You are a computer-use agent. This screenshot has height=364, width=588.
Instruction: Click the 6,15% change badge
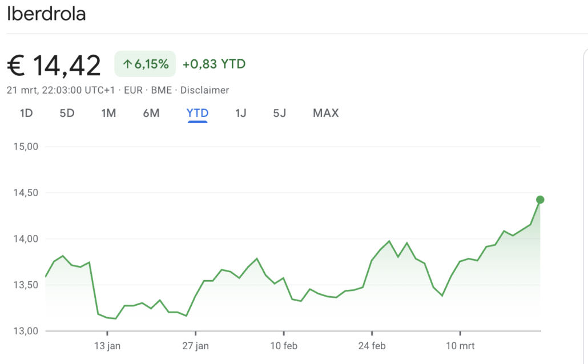[145, 64]
